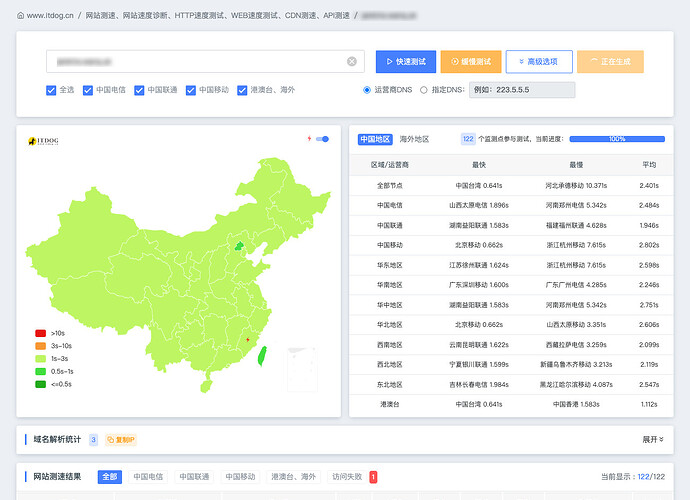This screenshot has width=690, height=500.
Task: Click the red lightning icon above the map
Action: click(309, 139)
